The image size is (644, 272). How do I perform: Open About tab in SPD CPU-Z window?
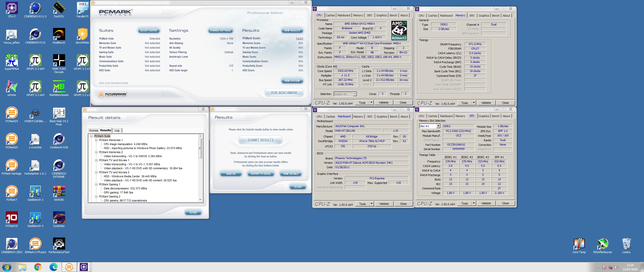coord(506,116)
